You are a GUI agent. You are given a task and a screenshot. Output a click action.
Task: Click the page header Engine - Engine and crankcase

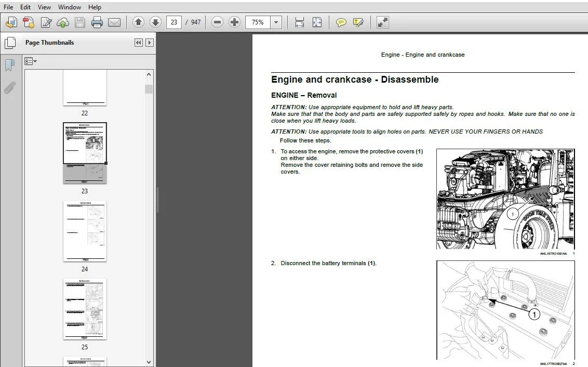(423, 55)
